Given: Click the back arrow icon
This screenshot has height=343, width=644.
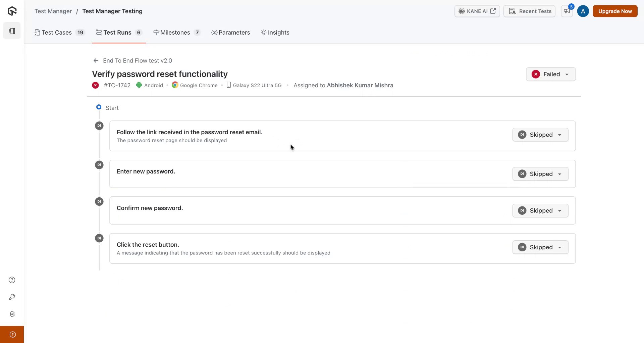Looking at the screenshot, I should click(x=96, y=61).
